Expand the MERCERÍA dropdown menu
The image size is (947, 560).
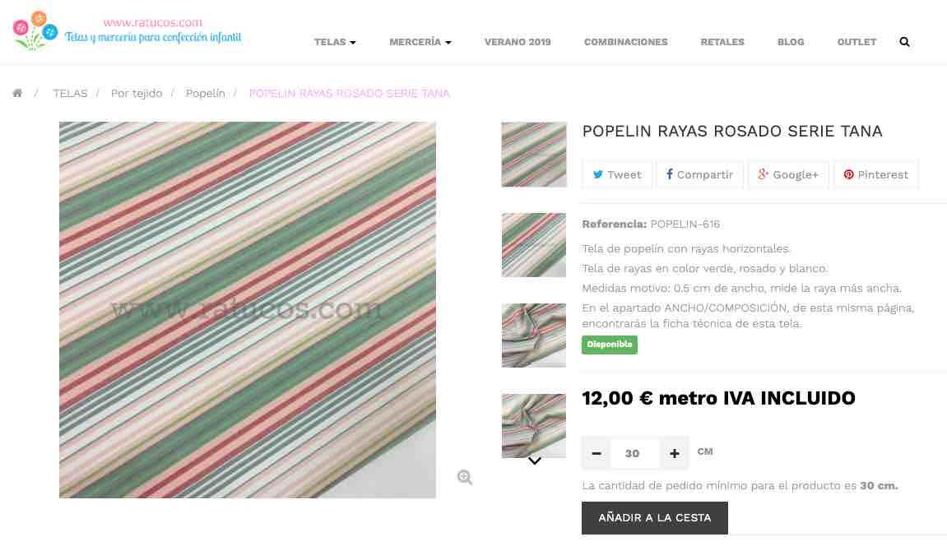420,42
